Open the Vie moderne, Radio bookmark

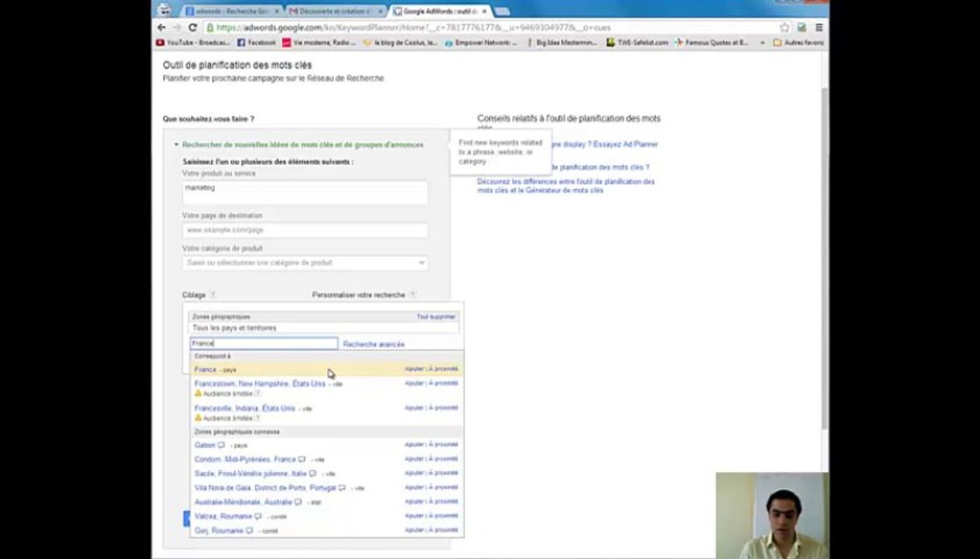[319, 43]
